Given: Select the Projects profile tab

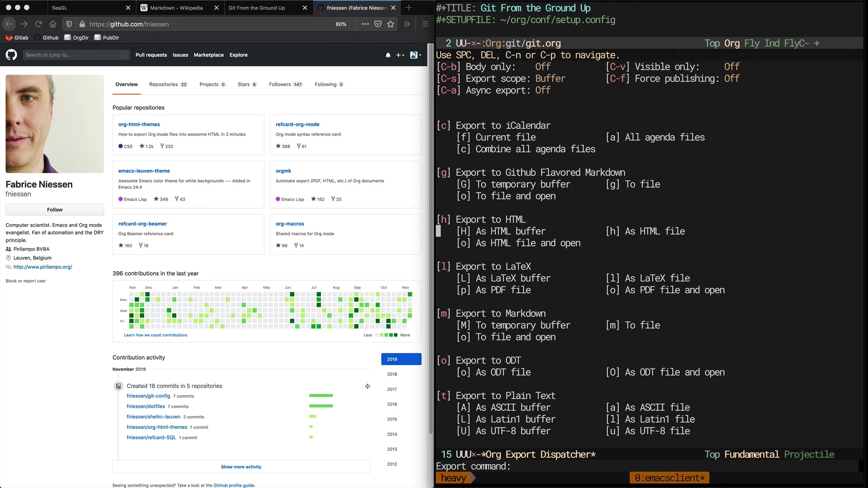Looking at the screenshot, I should (x=212, y=84).
